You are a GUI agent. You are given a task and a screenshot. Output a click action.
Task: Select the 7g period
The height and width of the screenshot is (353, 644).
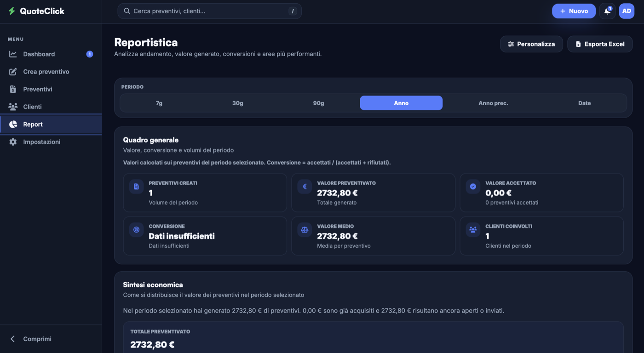point(159,103)
